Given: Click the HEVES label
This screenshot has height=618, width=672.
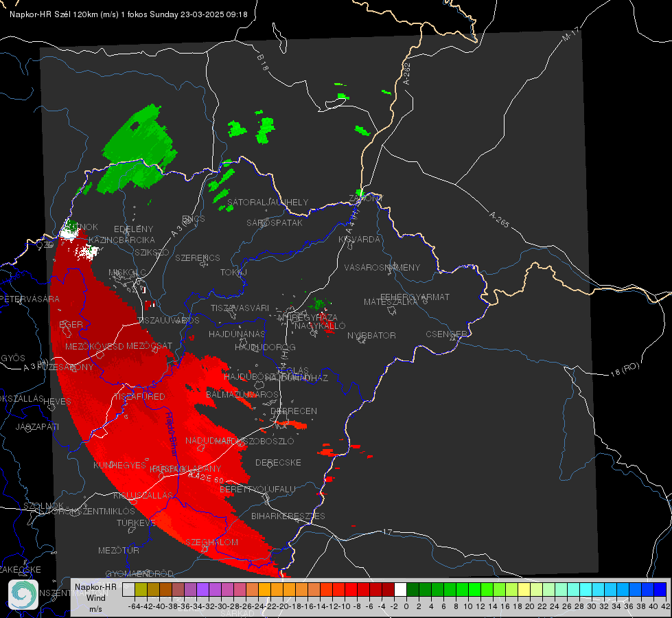Looking at the screenshot, I should tap(57, 402).
